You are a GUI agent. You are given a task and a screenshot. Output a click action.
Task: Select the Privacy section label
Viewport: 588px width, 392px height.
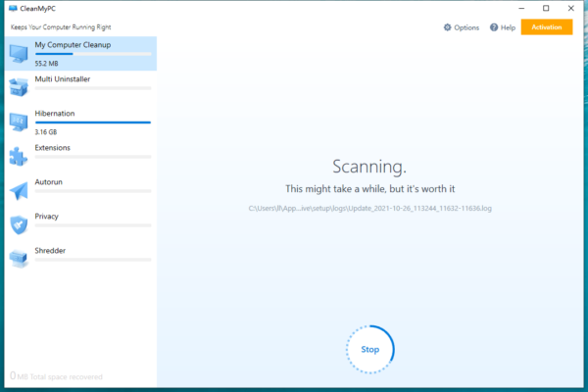pos(46,217)
